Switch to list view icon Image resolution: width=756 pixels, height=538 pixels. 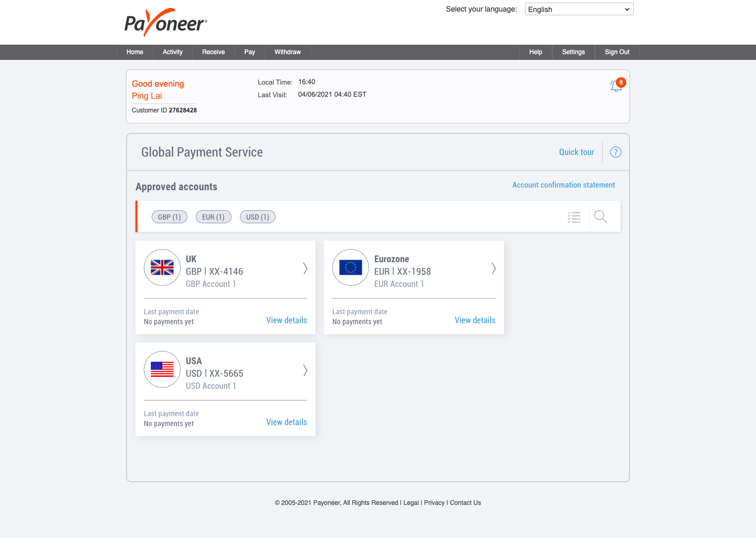pyautogui.click(x=574, y=217)
